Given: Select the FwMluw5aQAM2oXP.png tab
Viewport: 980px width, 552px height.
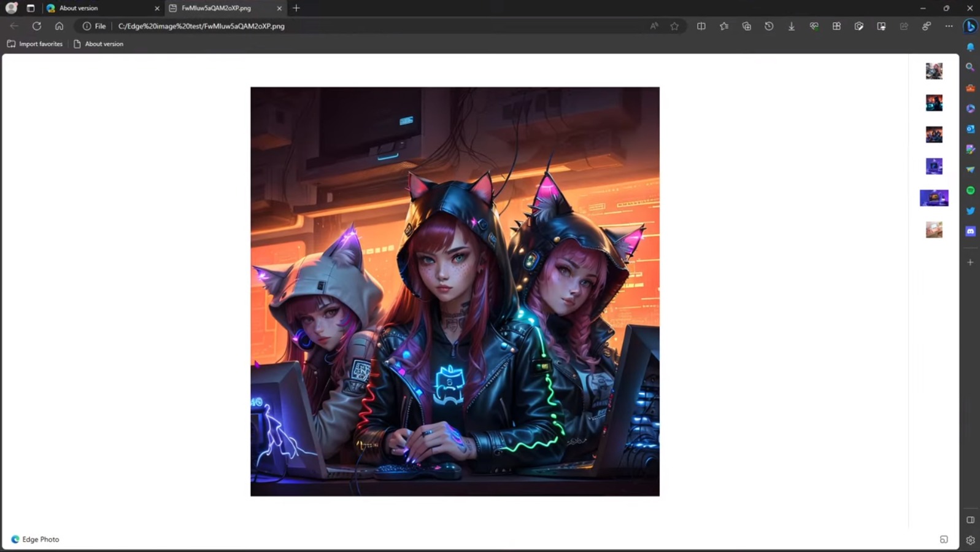Looking at the screenshot, I should 225,8.
